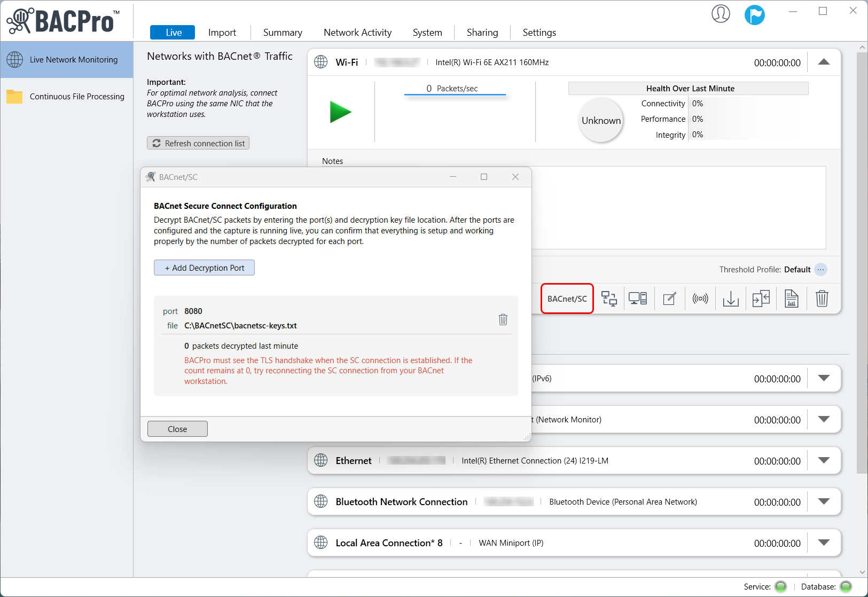Image resolution: width=868 pixels, height=597 pixels.
Task: Click the blue flag icon in the title bar
Action: click(755, 14)
